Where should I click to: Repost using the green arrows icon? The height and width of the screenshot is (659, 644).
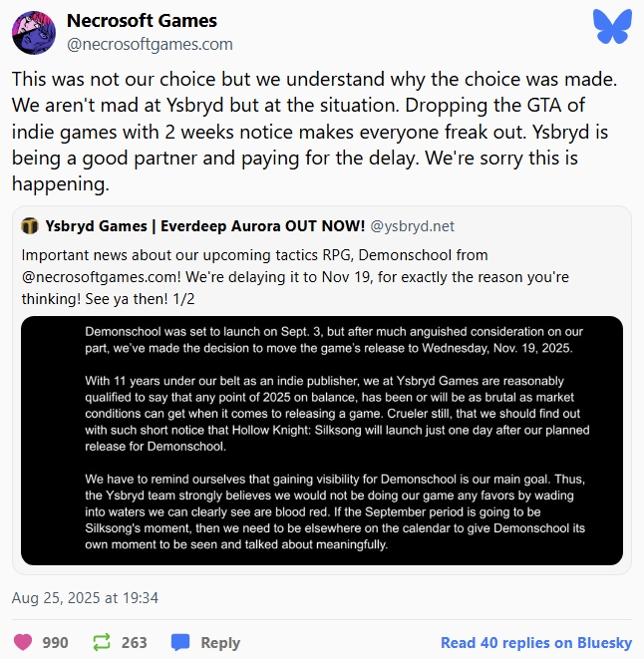coord(101,642)
